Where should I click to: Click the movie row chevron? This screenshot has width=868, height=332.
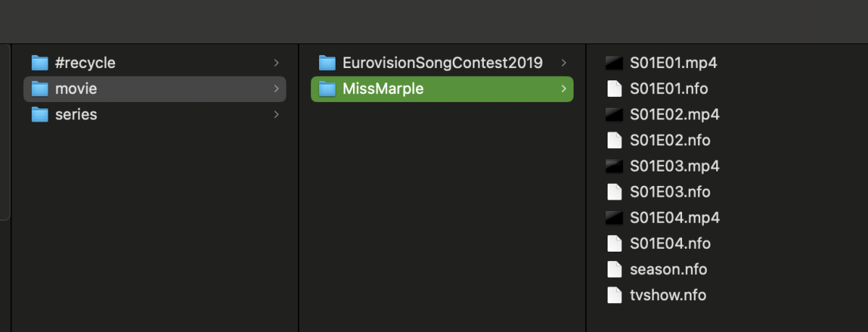point(276,89)
